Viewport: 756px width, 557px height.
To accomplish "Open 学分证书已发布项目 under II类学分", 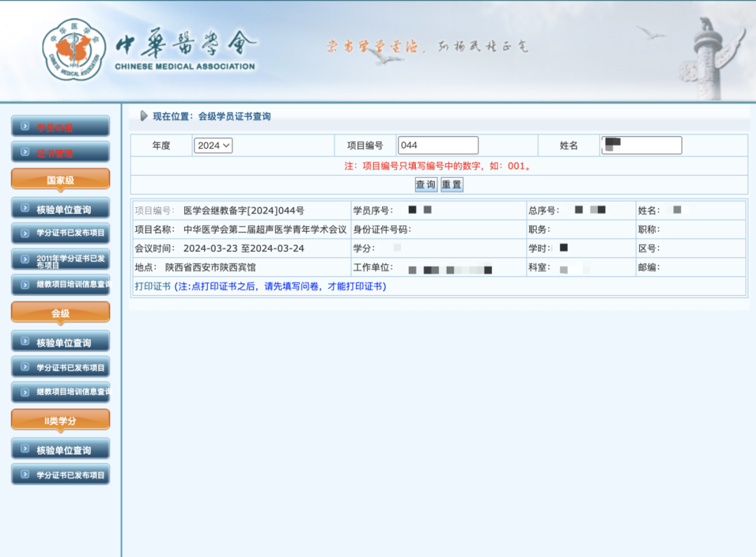I will [x=61, y=474].
